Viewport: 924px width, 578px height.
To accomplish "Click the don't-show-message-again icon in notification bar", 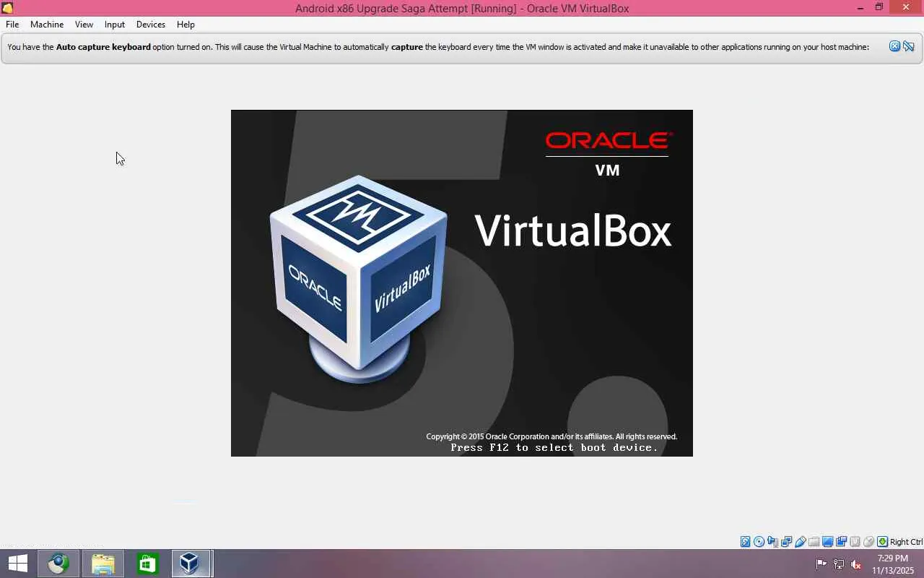I will tap(909, 46).
